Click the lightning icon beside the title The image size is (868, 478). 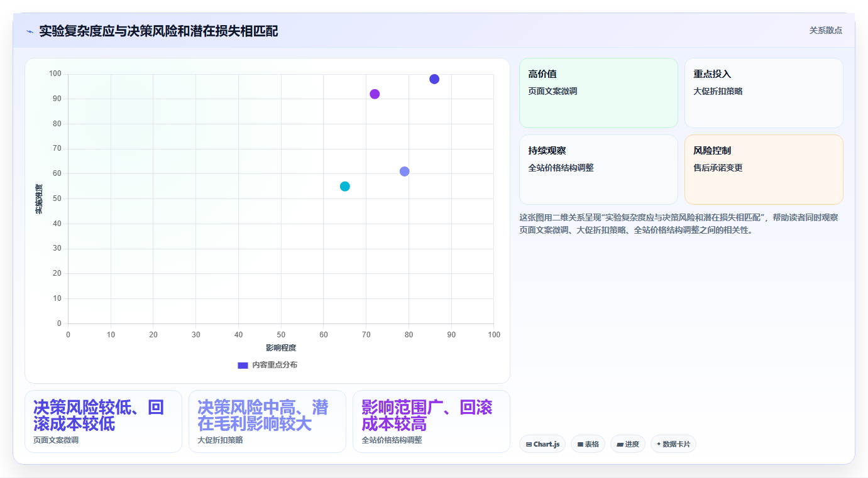point(30,31)
